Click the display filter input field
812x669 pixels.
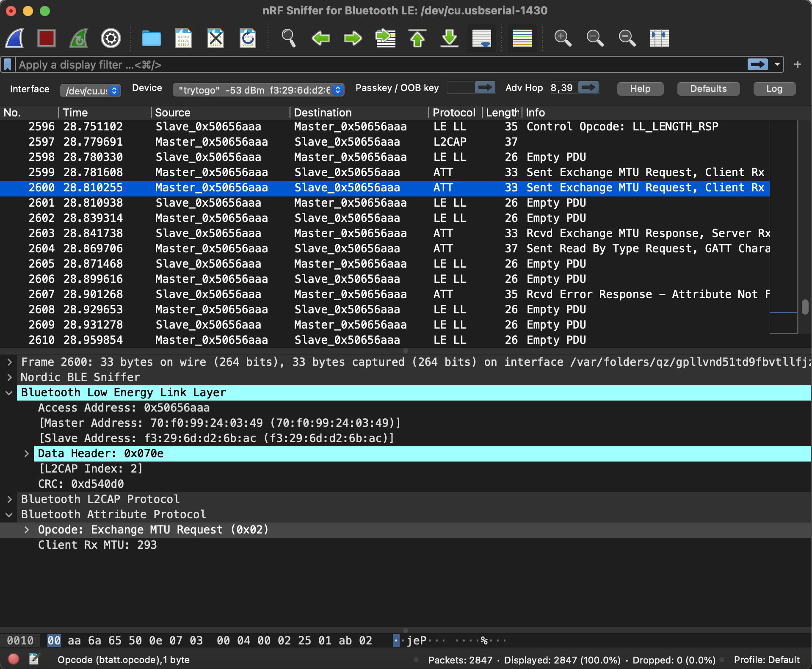pyautogui.click(x=381, y=64)
